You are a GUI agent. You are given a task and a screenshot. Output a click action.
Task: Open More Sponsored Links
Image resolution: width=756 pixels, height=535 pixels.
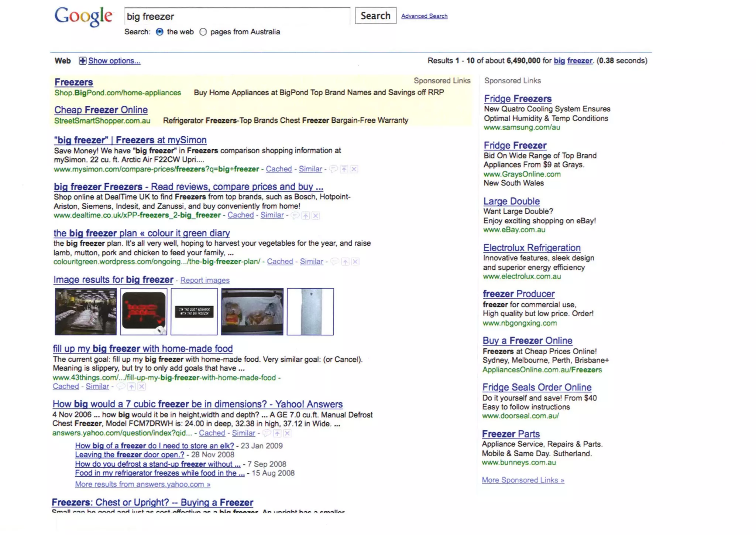(x=523, y=480)
